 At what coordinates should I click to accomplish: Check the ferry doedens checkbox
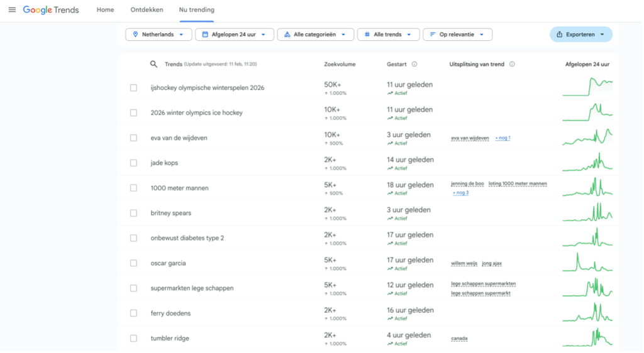click(x=133, y=313)
